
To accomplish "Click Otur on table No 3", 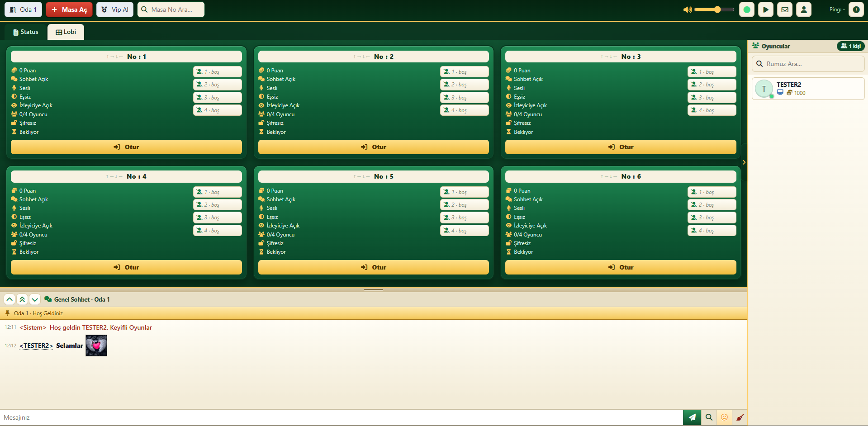I will click(x=621, y=147).
